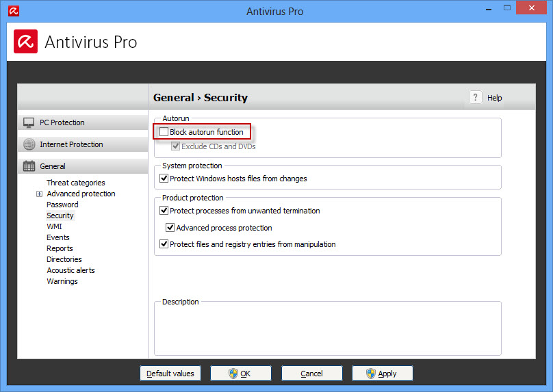Click the Apply button

[383, 374]
